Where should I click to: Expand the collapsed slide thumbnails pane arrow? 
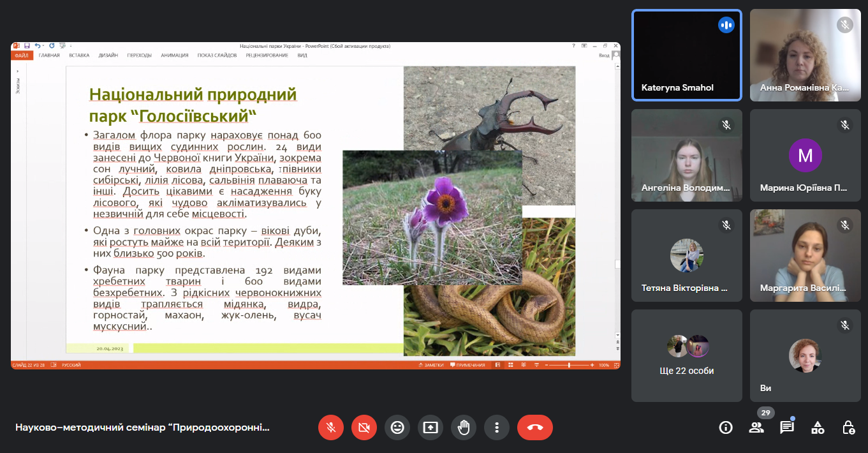[18, 71]
